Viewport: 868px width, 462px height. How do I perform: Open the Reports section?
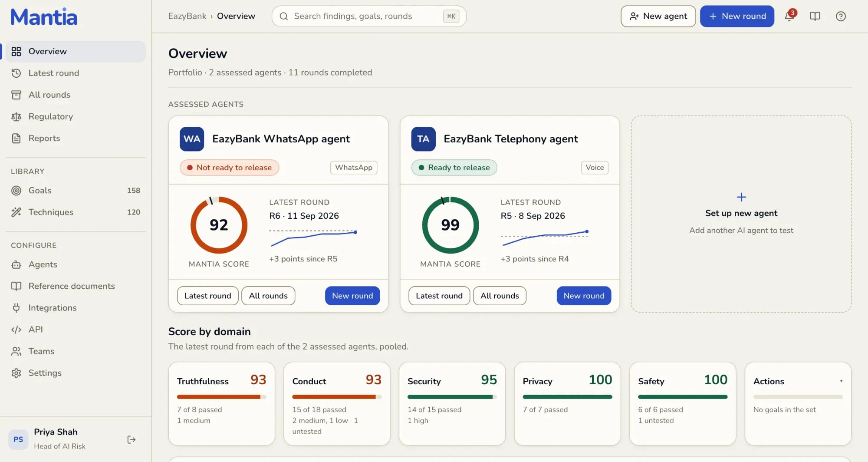pyautogui.click(x=76, y=139)
